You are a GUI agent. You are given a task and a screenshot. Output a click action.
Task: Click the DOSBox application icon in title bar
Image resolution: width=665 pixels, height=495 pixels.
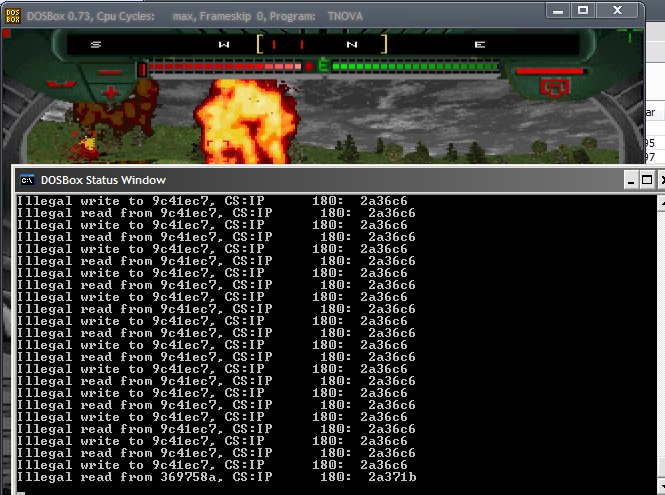[x=13, y=16]
